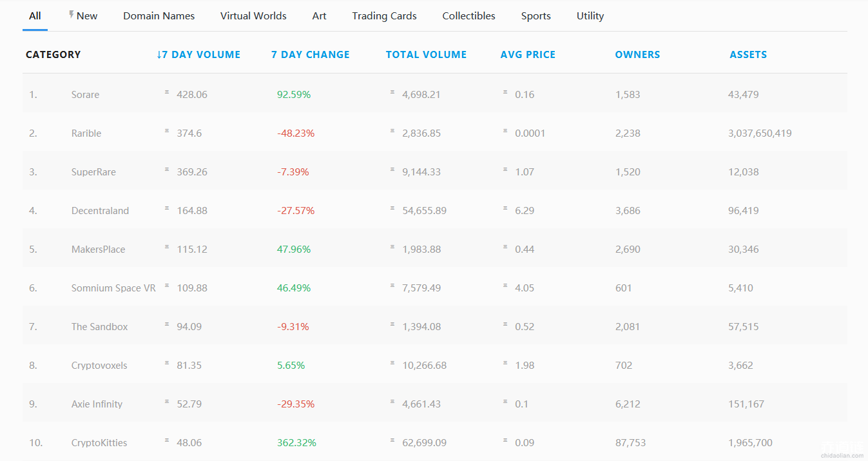Click the ETH symbol before 6.29
This screenshot has height=461, width=868.
coord(505,208)
